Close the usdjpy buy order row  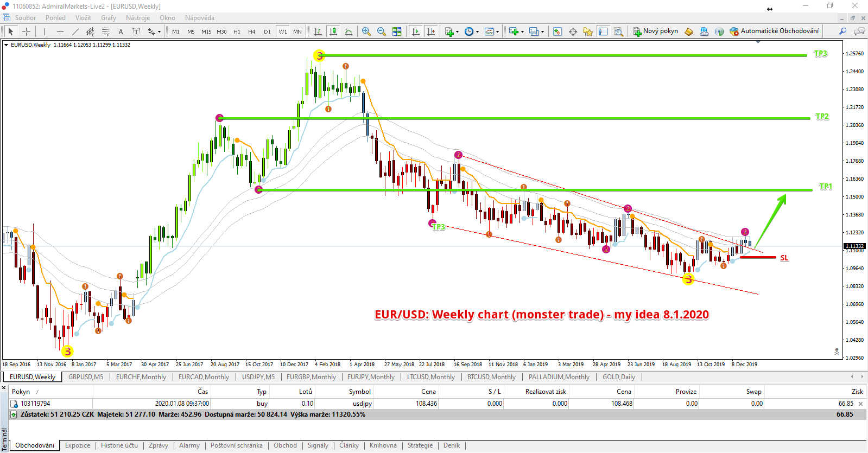point(860,404)
